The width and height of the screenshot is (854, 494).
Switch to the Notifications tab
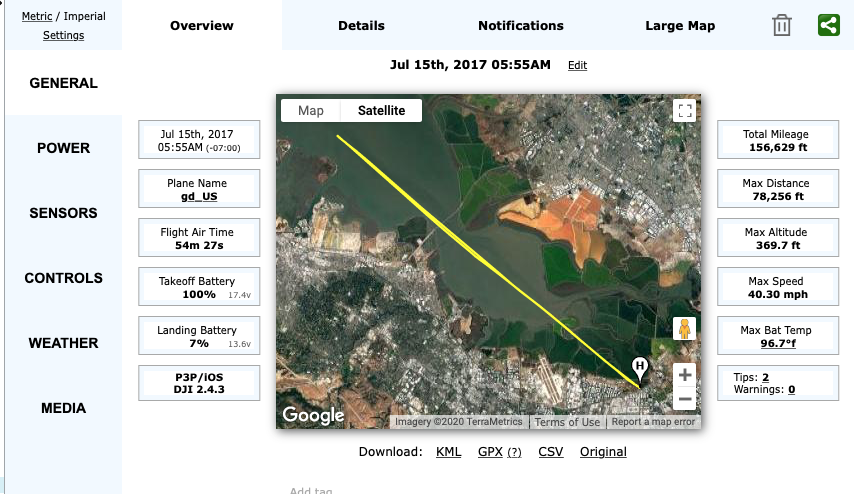[x=521, y=26]
